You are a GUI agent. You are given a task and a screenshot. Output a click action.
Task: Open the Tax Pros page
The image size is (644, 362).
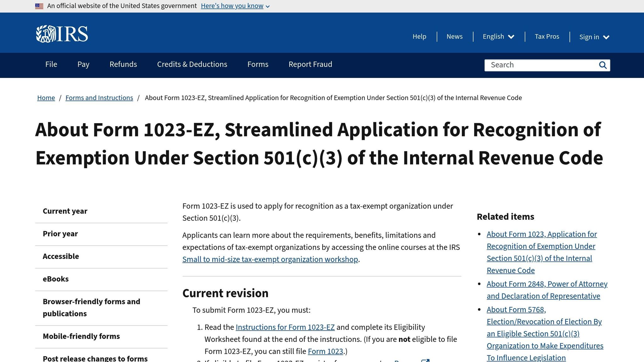547,36
